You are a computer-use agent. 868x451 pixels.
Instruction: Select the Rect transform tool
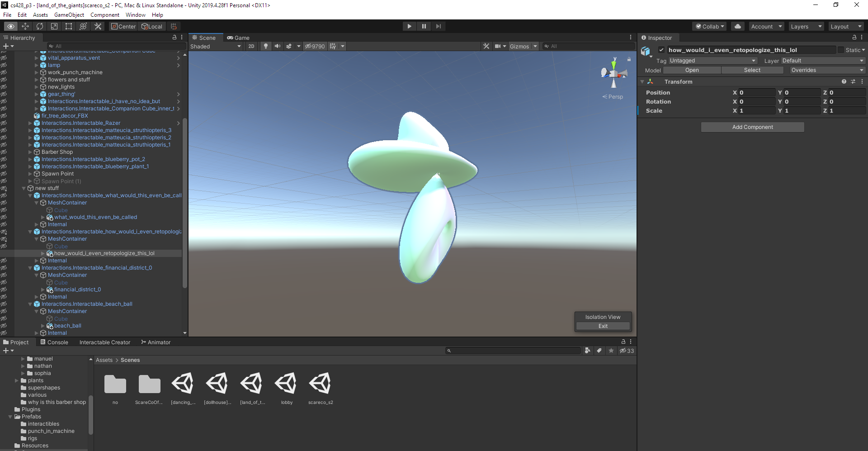[x=69, y=26]
